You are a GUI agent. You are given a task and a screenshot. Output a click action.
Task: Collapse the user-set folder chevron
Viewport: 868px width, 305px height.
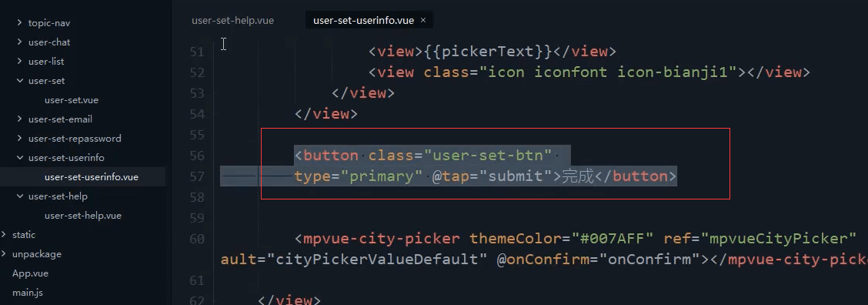20,81
